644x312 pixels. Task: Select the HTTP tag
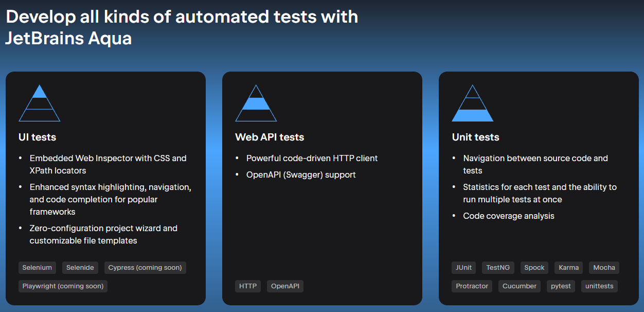248,286
